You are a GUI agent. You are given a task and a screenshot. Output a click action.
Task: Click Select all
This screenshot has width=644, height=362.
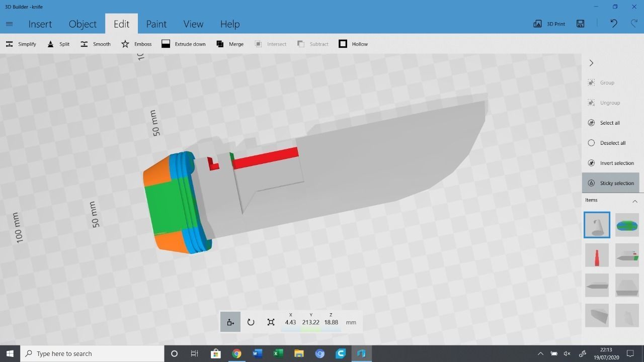pos(604,123)
